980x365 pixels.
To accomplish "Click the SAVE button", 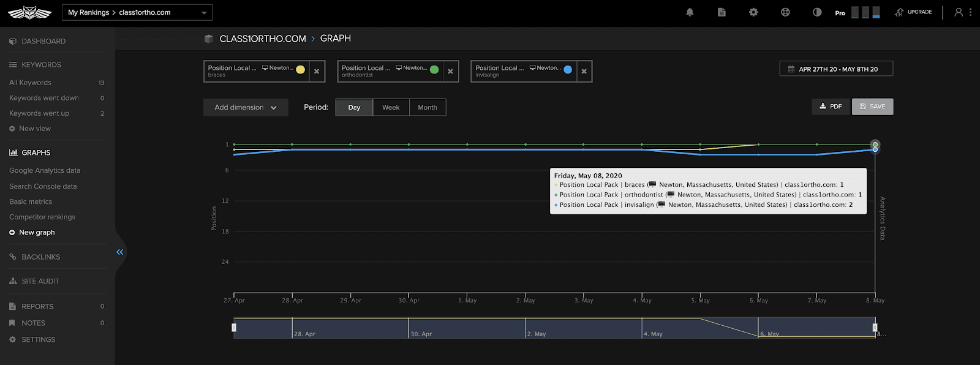I will click(x=872, y=107).
